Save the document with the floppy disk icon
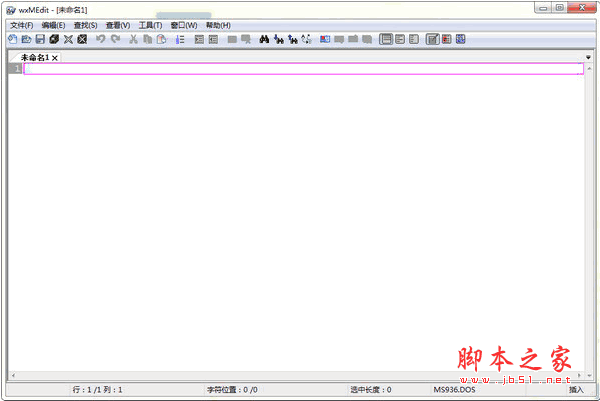 (40, 39)
